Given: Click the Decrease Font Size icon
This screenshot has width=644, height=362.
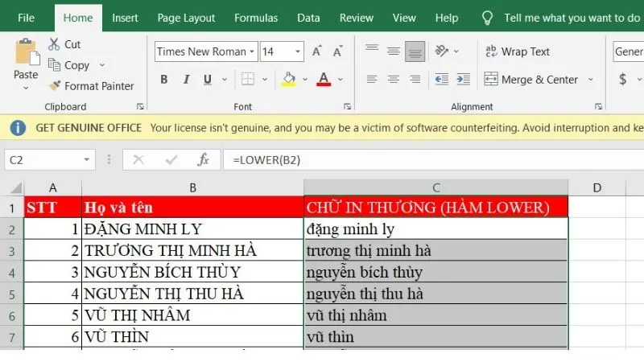Looking at the screenshot, I should 337,51.
